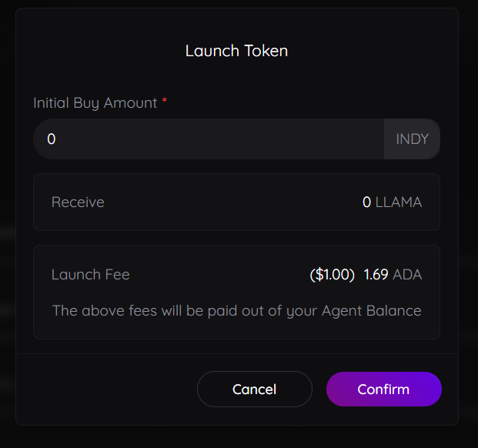478x448 pixels.
Task: Click the empty middle of the Receive row
Action: point(231,202)
